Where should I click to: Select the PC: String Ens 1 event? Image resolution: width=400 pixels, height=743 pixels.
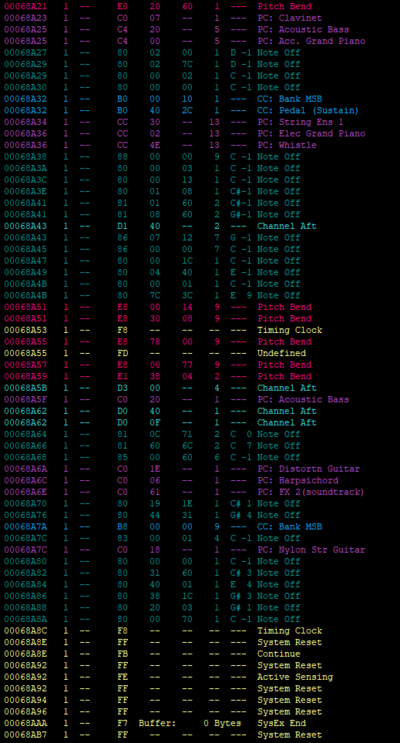coord(173,122)
